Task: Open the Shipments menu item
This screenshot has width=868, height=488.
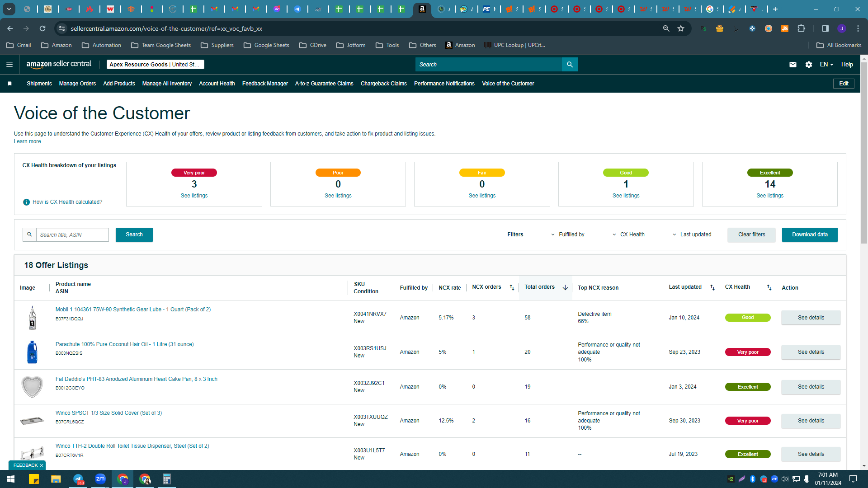Action: click(39, 84)
